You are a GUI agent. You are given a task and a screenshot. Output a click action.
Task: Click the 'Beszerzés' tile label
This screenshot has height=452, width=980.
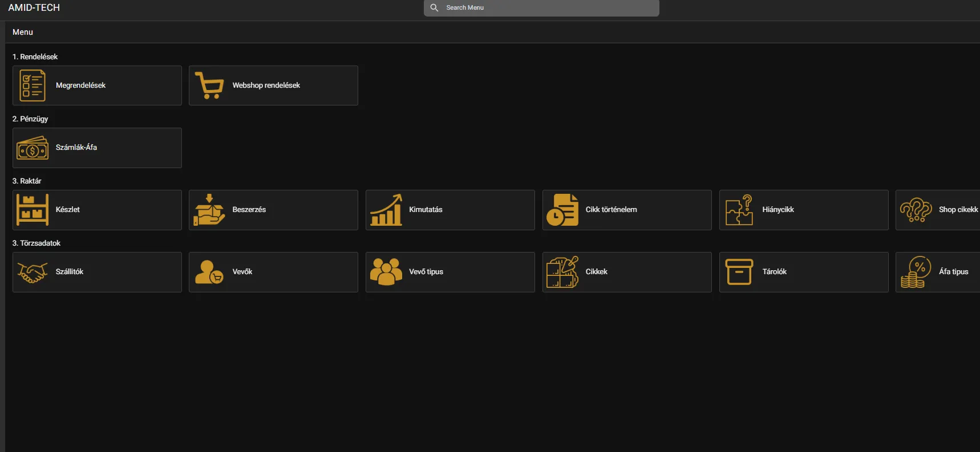[249, 210]
